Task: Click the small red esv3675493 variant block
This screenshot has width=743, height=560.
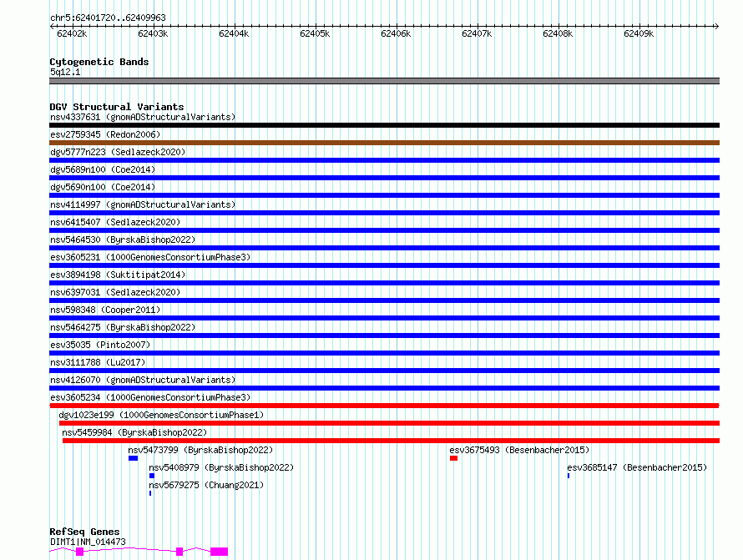Action: [453, 458]
